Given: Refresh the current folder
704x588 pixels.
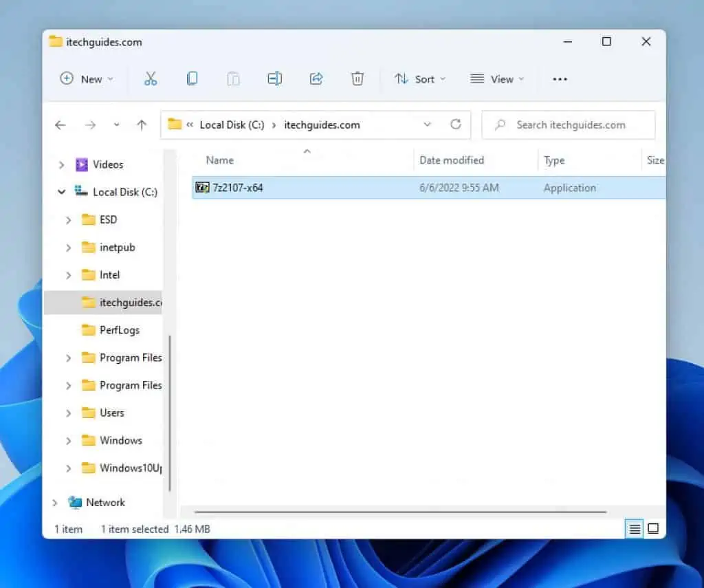Looking at the screenshot, I should point(456,124).
